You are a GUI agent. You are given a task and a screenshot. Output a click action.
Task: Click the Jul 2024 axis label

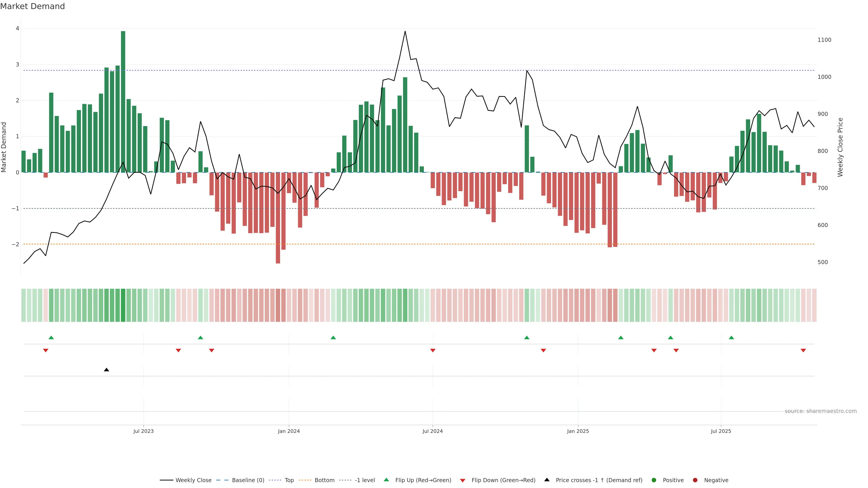click(x=433, y=431)
